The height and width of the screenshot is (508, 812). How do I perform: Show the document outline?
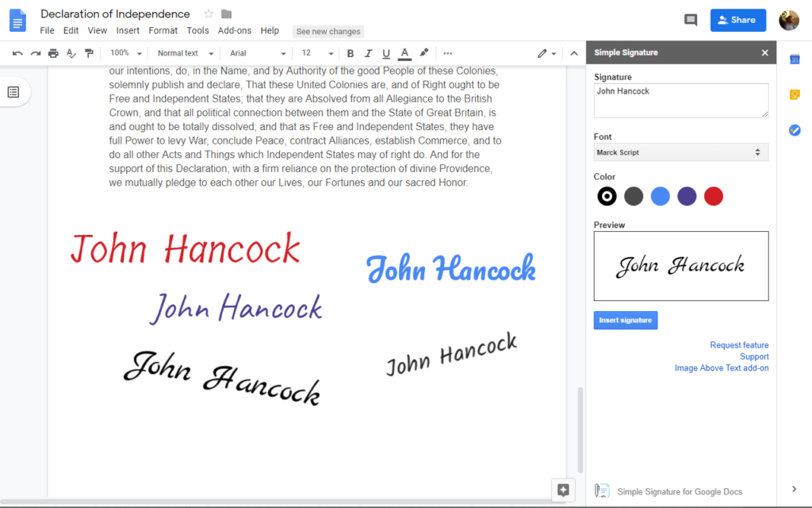click(x=14, y=91)
